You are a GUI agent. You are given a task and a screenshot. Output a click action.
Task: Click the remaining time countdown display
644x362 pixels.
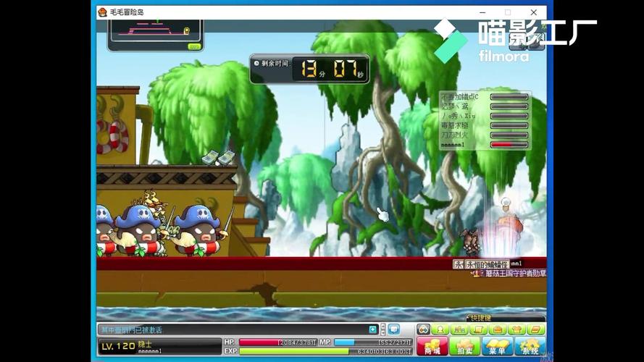(309, 69)
